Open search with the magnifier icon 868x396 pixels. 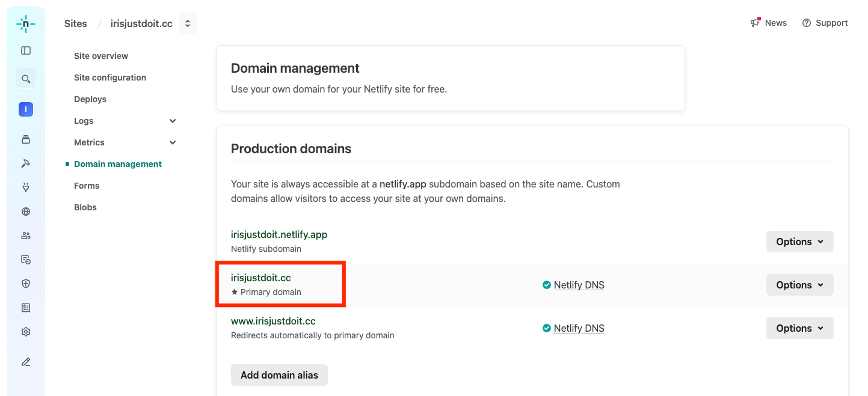(x=26, y=79)
